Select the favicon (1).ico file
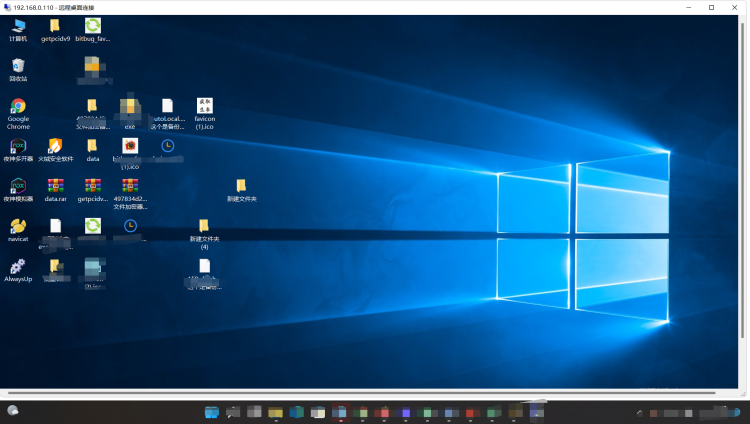 [x=205, y=114]
